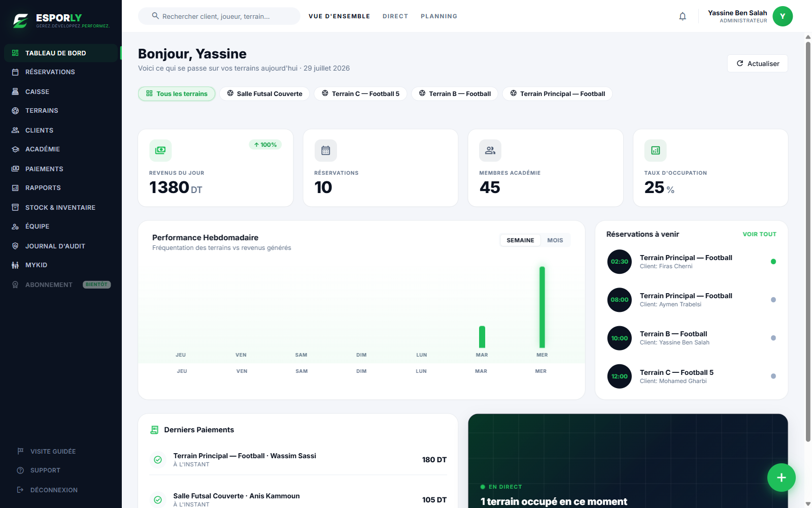Open Vue d'ensemble tab
812x508 pixels.
coord(339,16)
